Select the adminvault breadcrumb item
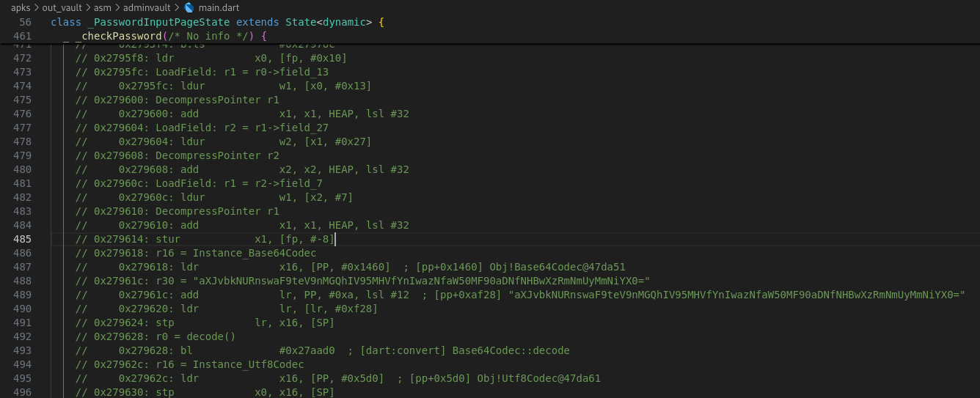This screenshot has height=398, width=980. click(x=147, y=7)
